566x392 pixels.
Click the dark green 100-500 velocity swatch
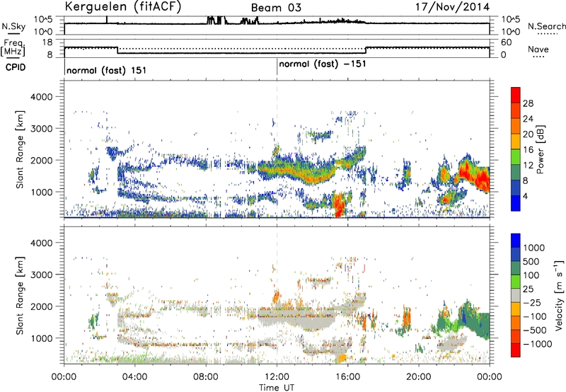point(516,268)
